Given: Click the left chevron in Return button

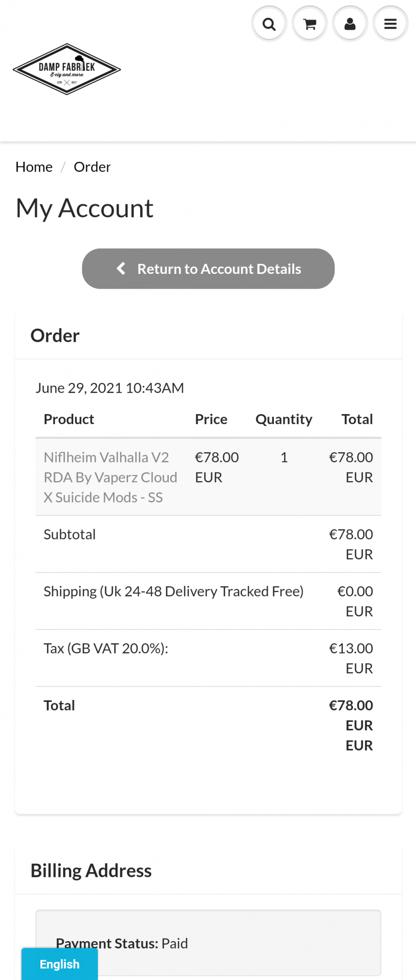Looking at the screenshot, I should pyautogui.click(x=121, y=269).
